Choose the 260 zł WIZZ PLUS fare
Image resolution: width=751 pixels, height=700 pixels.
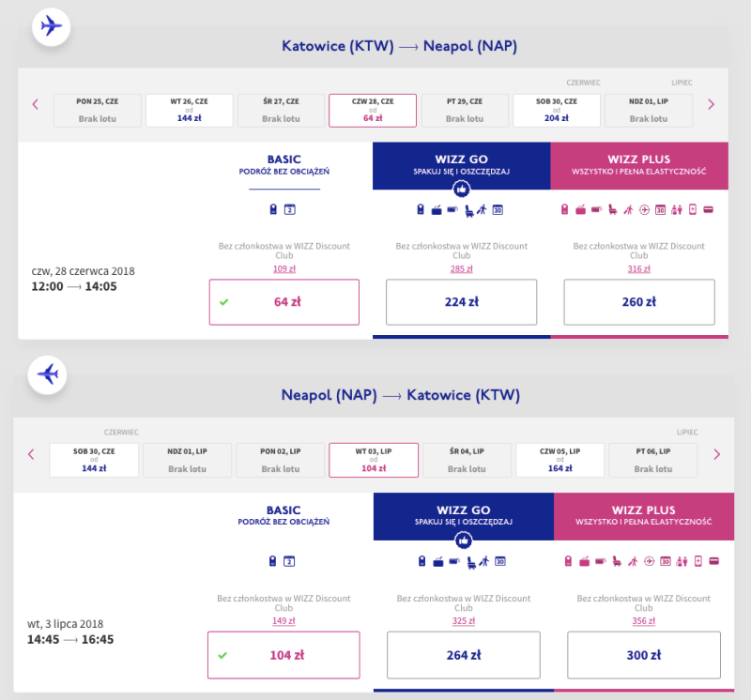[639, 302]
